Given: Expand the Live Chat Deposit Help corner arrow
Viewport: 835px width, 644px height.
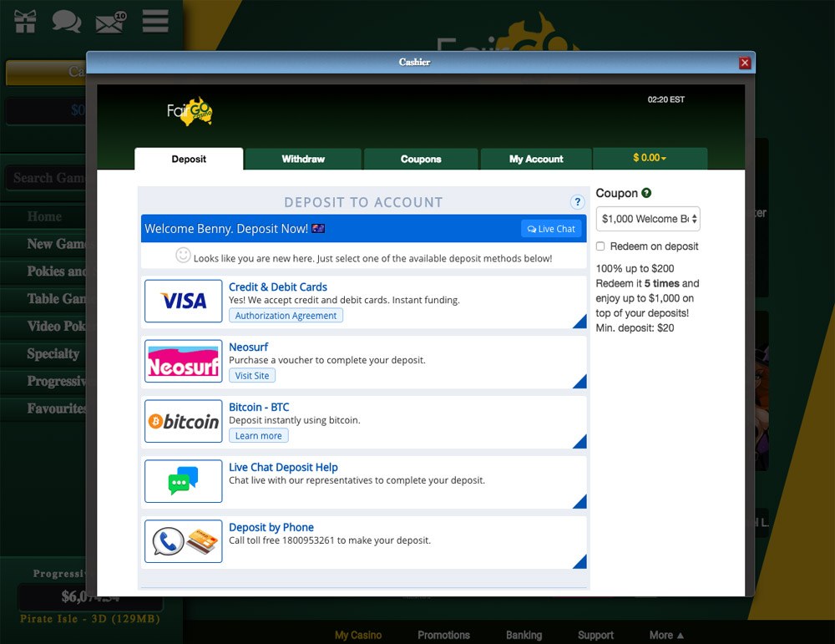Looking at the screenshot, I should pyautogui.click(x=580, y=502).
